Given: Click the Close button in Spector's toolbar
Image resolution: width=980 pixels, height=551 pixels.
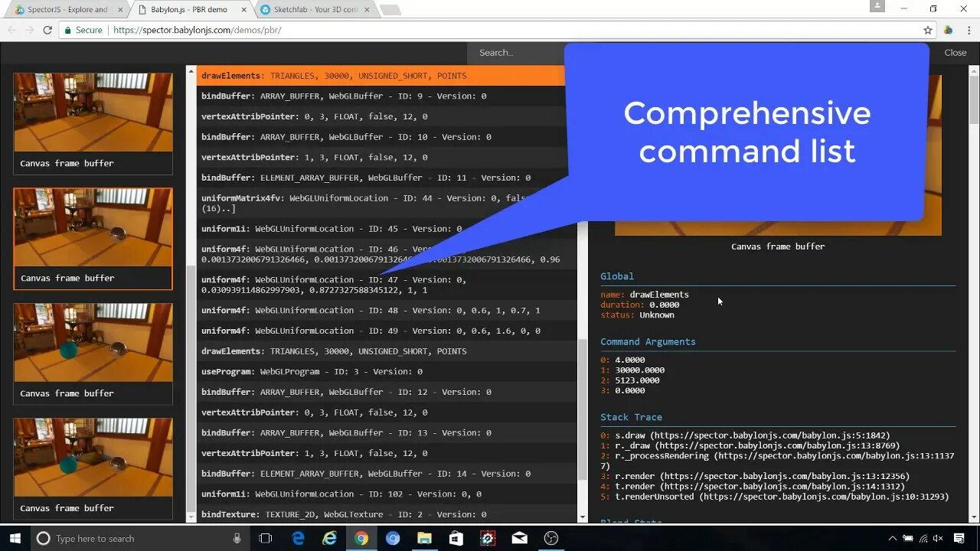Looking at the screenshot, I should point(955,52).
